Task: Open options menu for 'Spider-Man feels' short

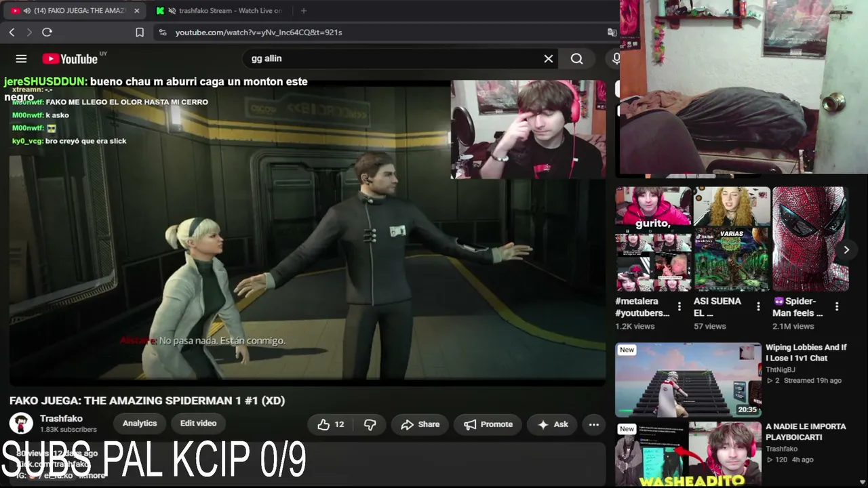Action: pyautogui.click(x=837, y=306)
